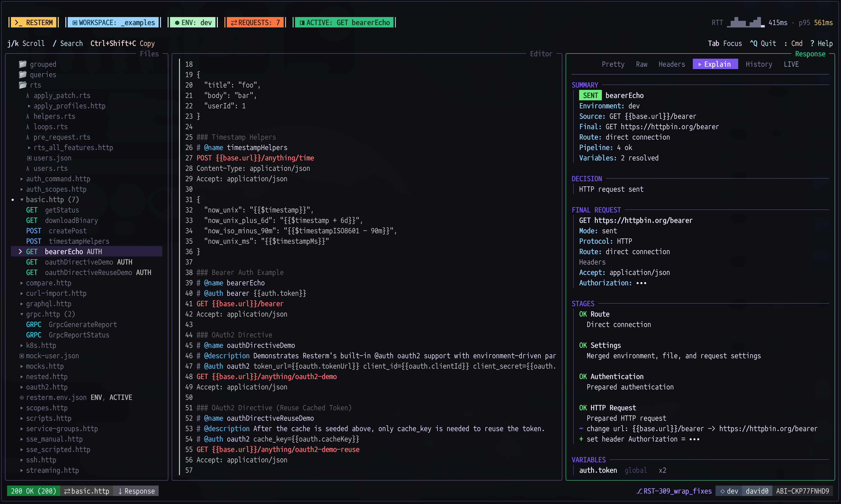Click the 200 OK (200) status indicator
Screen dimensions: 841x504
pos(33,491)
